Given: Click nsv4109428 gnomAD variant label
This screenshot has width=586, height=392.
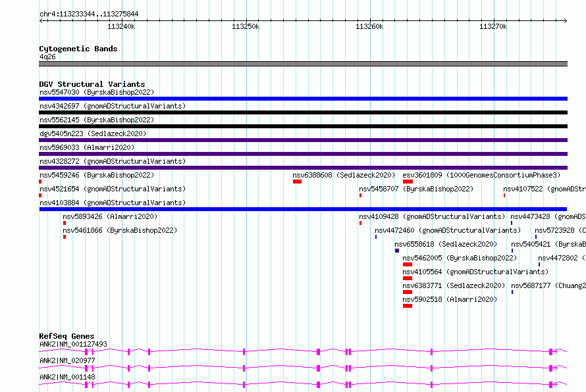Looking at the screenshot, I should click(432, 216).
